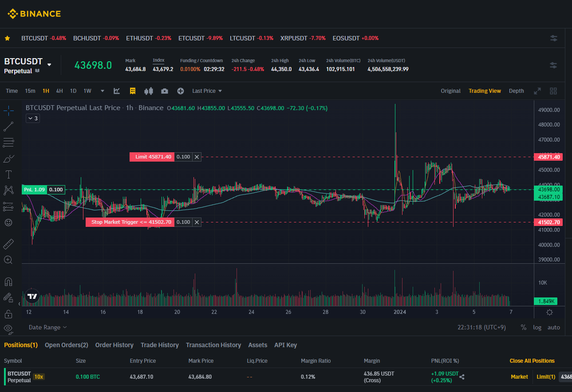Select the 4H interval

(59, 91)
